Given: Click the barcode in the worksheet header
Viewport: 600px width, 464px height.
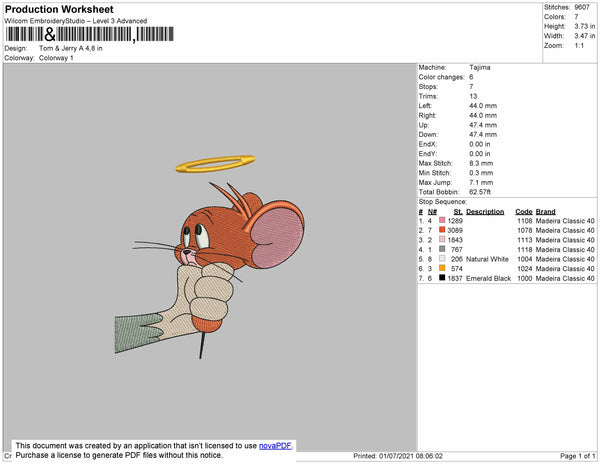Looking at the screenshot, I should tap(89, 34).
